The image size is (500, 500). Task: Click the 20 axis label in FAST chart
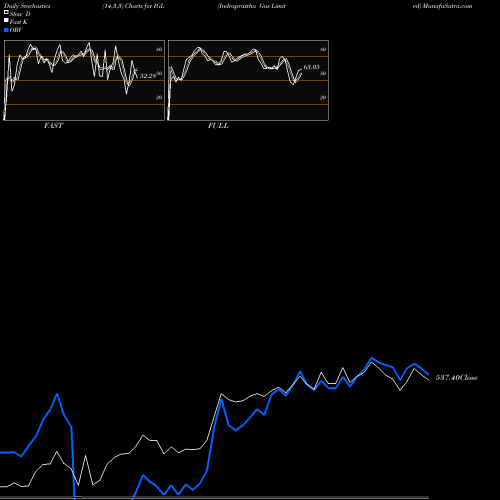[x=159, y=97]
